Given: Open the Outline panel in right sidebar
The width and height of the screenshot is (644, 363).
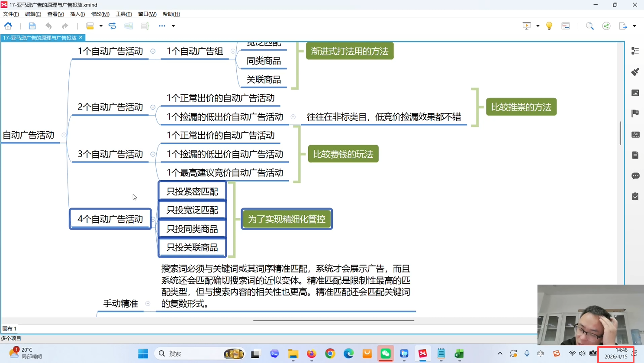Looking at the screenshot, I should click(635, 51).
